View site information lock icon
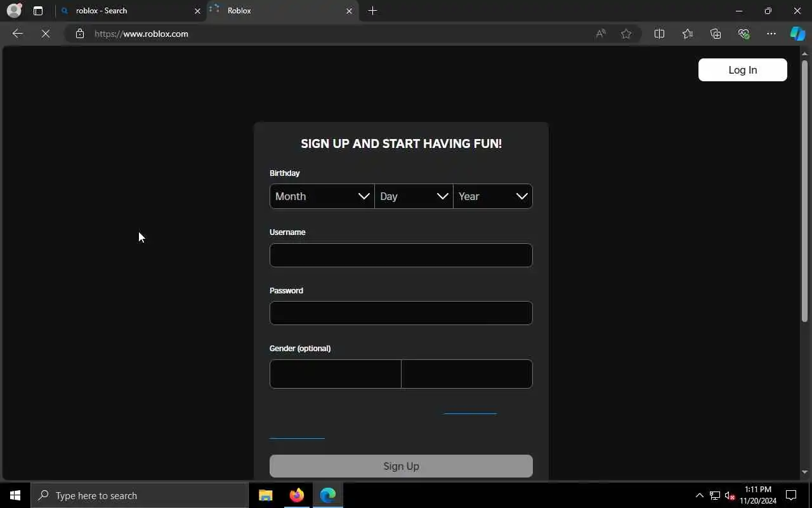This screenshot has height=508, width=812. (80, 34)
